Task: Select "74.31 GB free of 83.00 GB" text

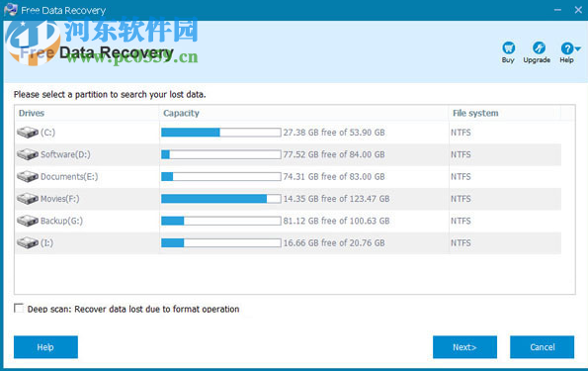Action: click(334, 176)
